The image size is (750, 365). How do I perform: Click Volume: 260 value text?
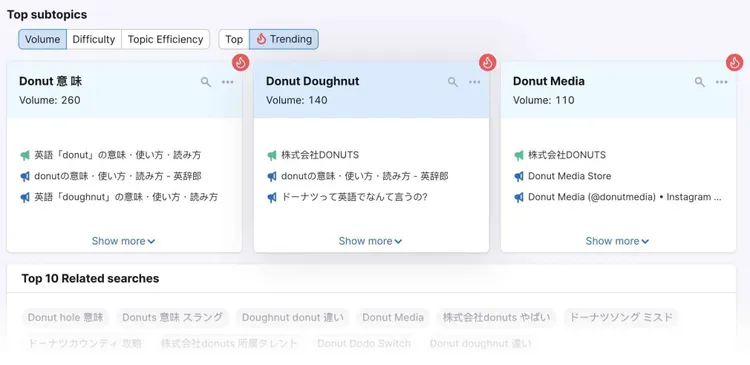pos(50,100)
